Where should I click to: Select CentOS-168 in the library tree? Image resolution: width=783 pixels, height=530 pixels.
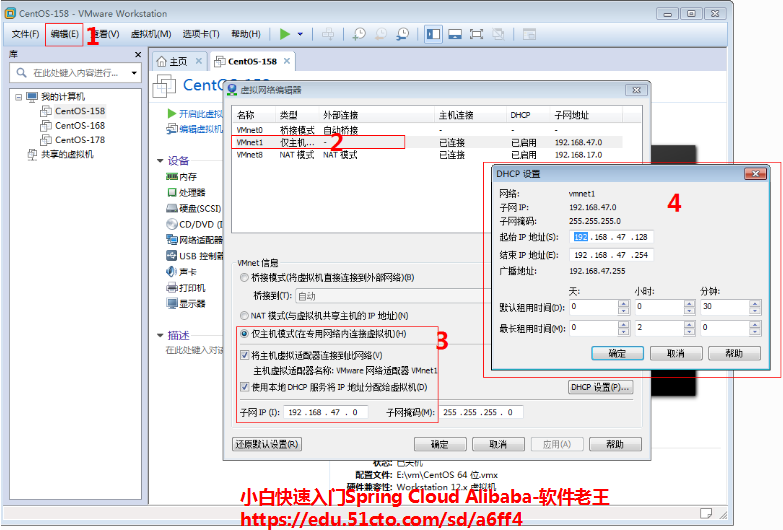(x=74, y=125)
